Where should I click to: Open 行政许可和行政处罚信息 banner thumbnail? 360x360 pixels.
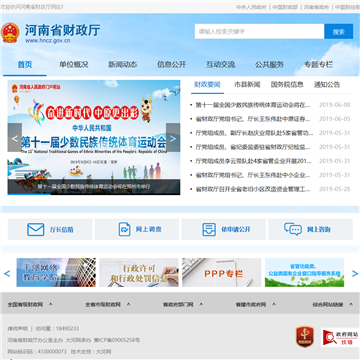point(139,272)
